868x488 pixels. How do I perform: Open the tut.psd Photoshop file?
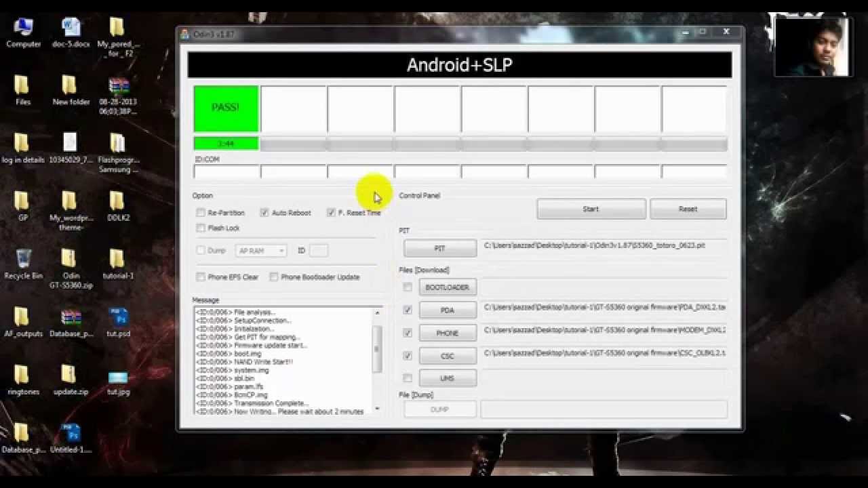[118, 322]
